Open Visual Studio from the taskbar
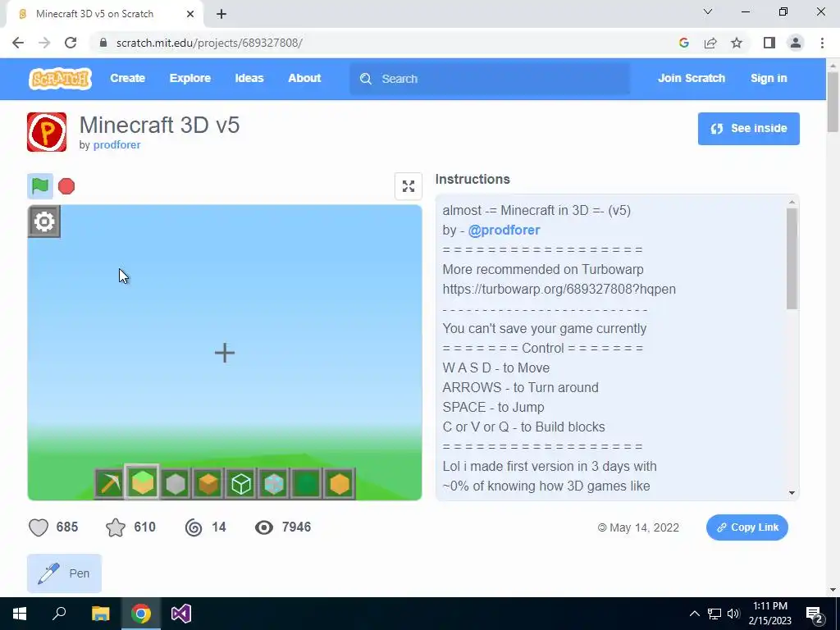Viewport: 840px width, 630px height. pyautogui.click(x=181, y=614)
